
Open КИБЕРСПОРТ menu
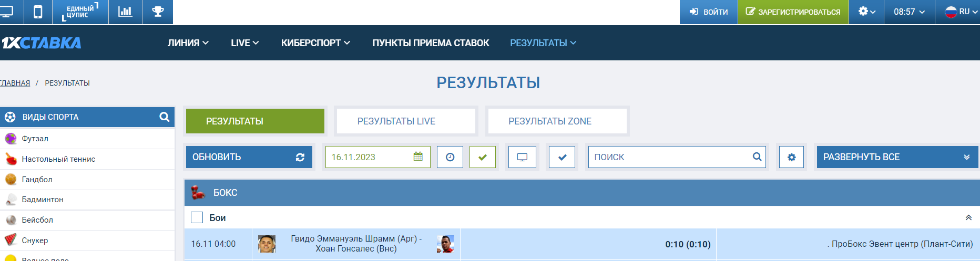(315, 43)
